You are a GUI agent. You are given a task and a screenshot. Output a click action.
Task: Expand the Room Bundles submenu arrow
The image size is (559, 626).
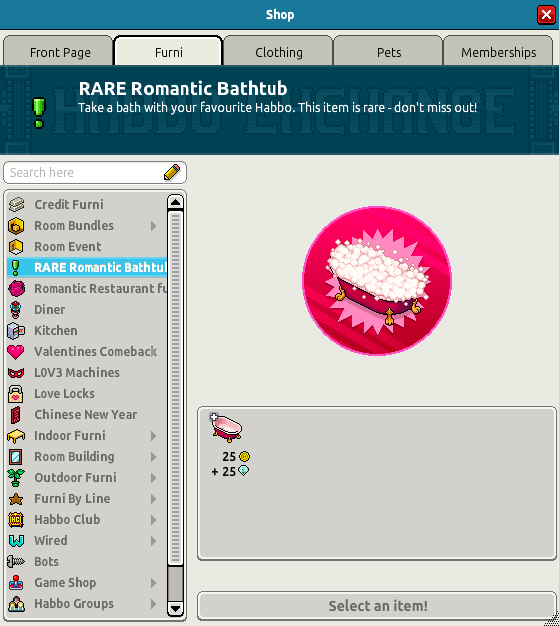click(x=153, y=226)
